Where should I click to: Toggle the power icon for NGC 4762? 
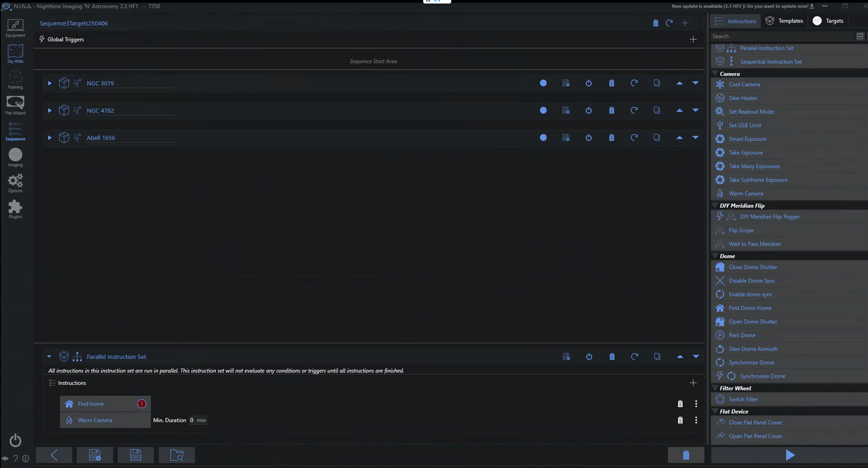tap(589, 110)
